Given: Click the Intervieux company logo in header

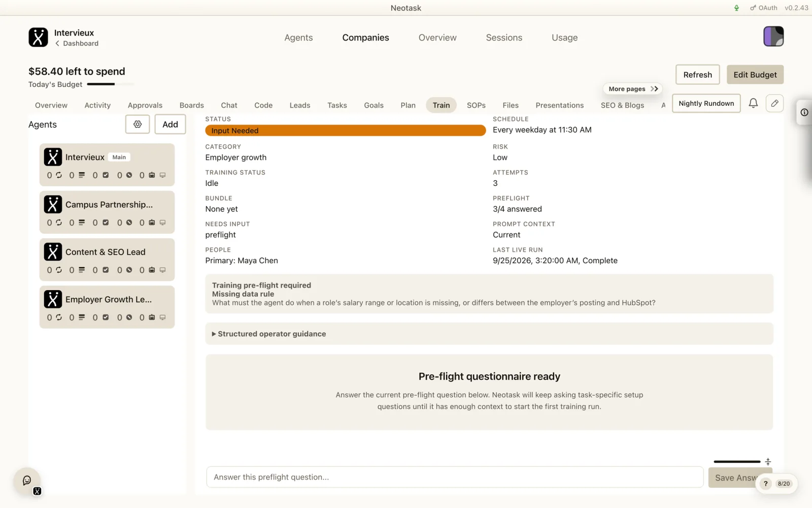Looking at the screenshot, I should coord(38,37).
